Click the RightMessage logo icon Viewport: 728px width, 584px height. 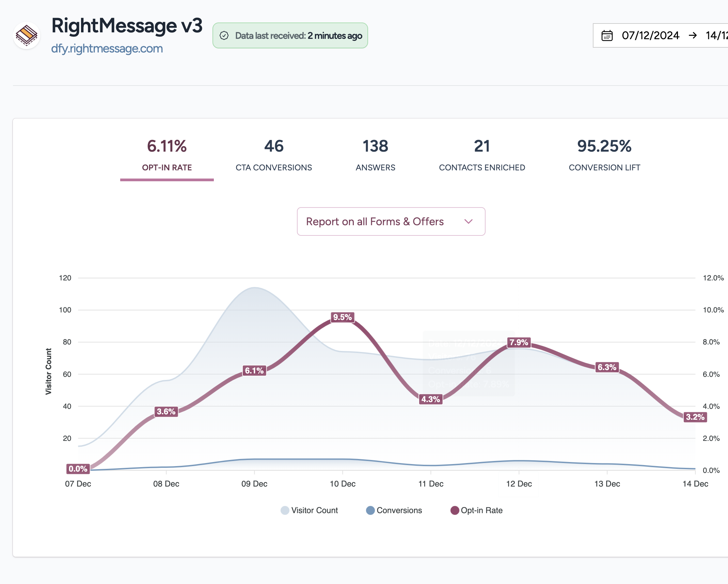27,35
